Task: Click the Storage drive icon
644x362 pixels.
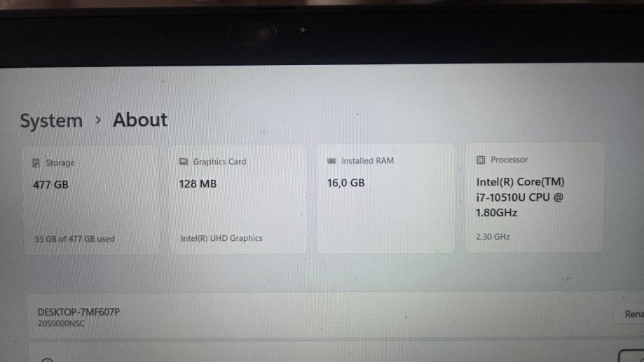Action: [36, 163]
